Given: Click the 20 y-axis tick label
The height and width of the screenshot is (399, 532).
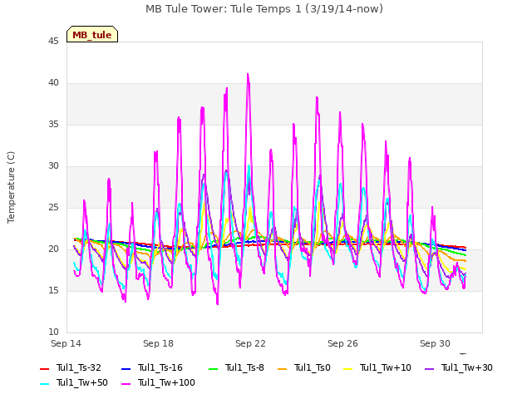Looking at the screenshot, I should 53,249.
